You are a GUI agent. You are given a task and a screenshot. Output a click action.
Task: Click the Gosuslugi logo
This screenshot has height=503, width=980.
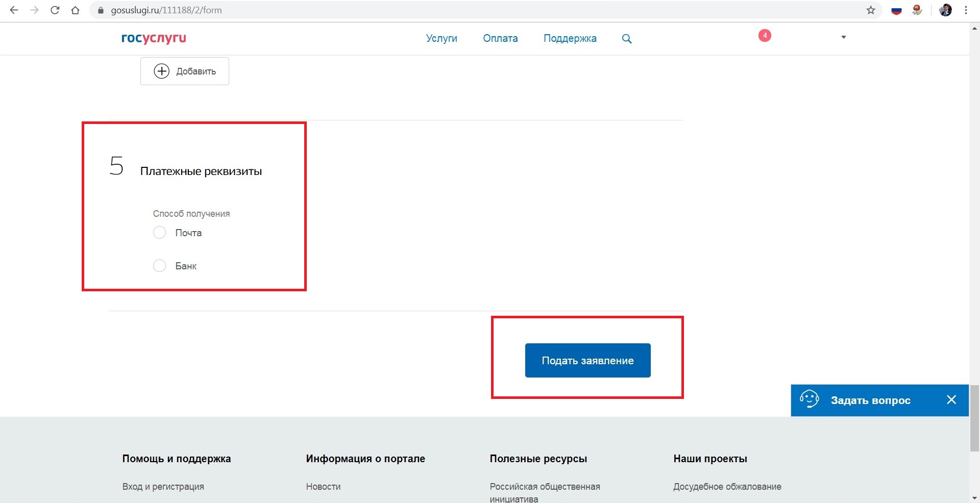click(x=154, y=38)
